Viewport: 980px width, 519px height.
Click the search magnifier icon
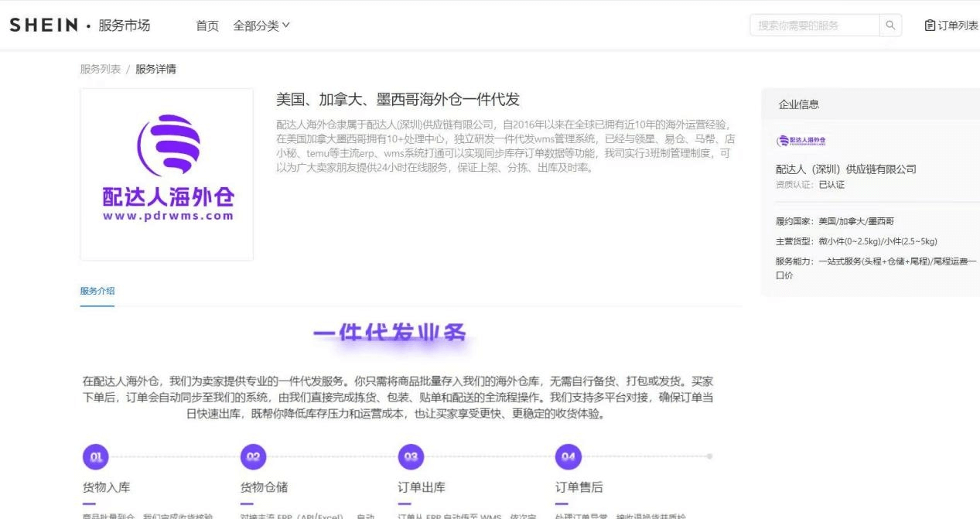890,26
